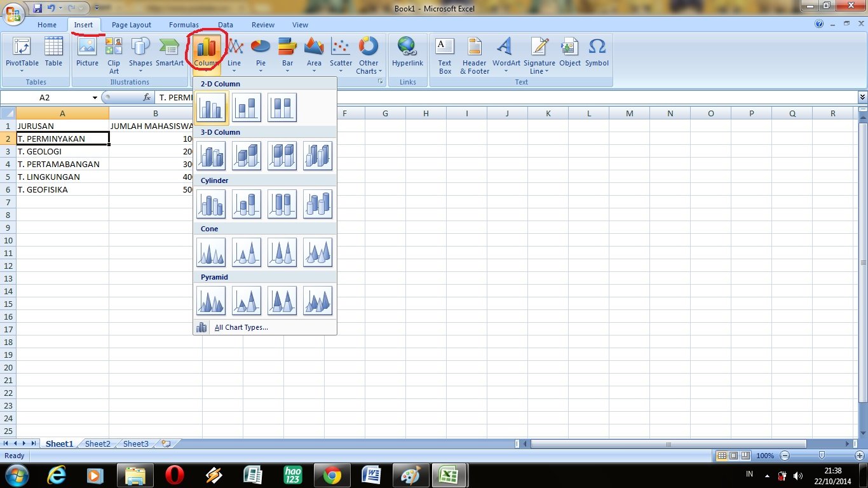Select cell containing T. GEOFISIKA
868x488 pixels.
point(62,189)
